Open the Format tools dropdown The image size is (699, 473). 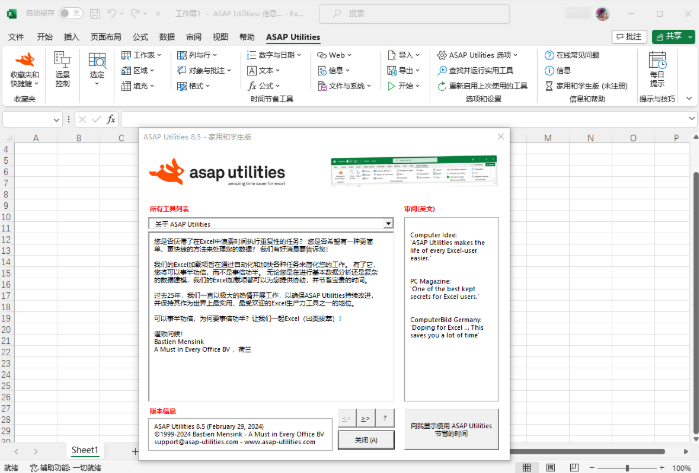(193, 86)
